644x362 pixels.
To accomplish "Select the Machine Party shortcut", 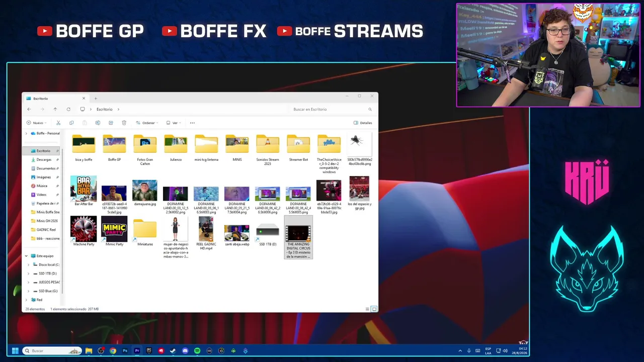I will coord(84,231).
